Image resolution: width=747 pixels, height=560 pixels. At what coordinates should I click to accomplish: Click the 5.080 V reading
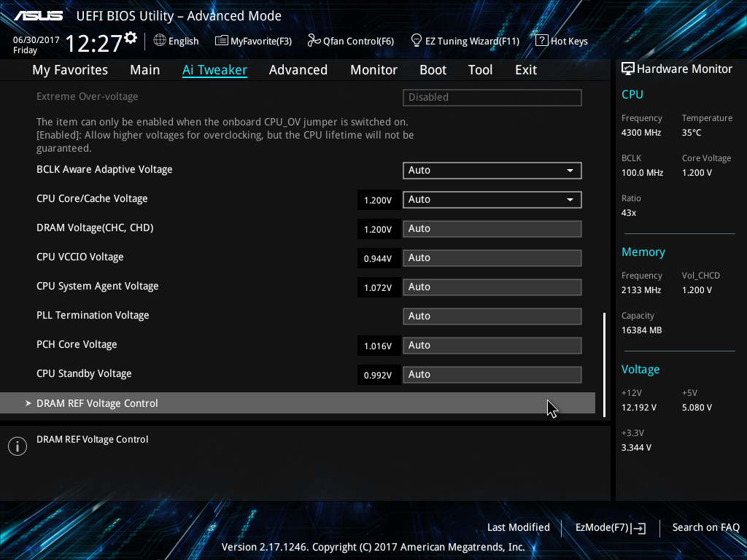click(697, 408)
